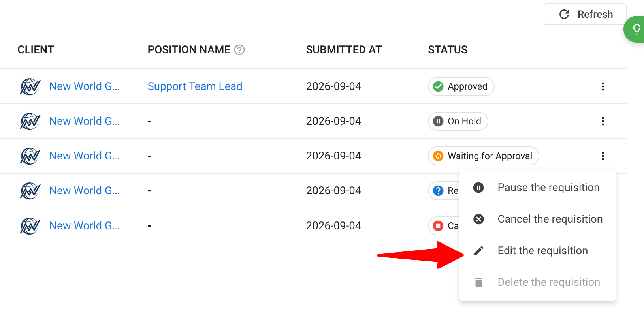Click the client logo in the On Hold row

pos(30,121)
